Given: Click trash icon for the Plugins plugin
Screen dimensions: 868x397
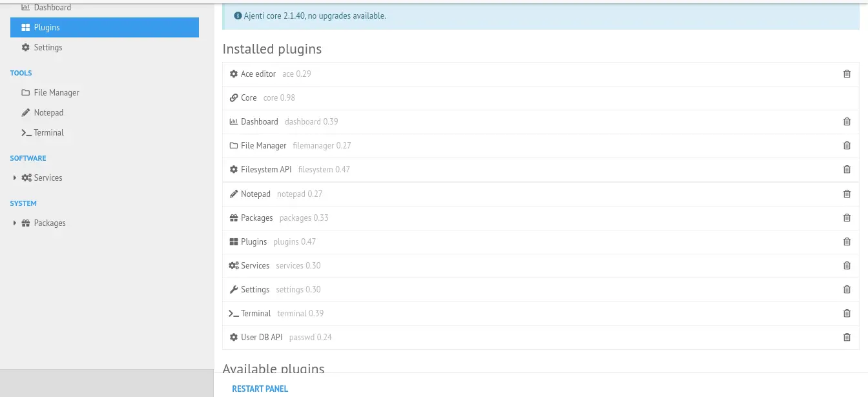Looking at the screenshot, I should (x=847, y=241).
